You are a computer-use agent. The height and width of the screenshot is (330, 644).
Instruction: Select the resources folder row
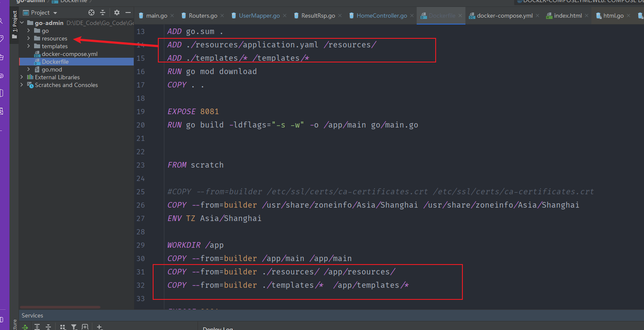pos(76,38)
